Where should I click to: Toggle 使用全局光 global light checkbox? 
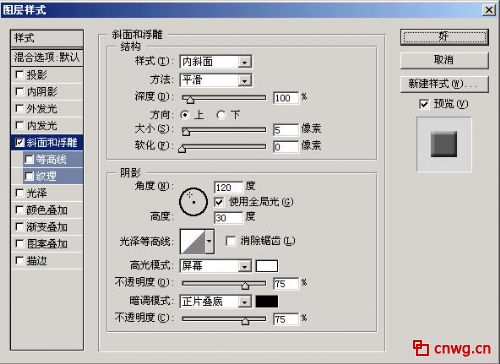219,202
